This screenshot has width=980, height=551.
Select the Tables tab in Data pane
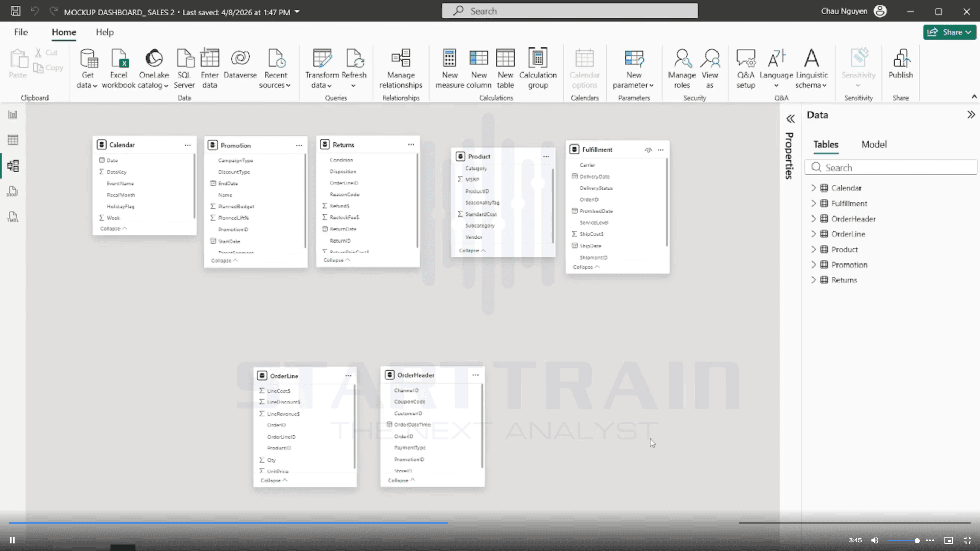pos(825,145)
